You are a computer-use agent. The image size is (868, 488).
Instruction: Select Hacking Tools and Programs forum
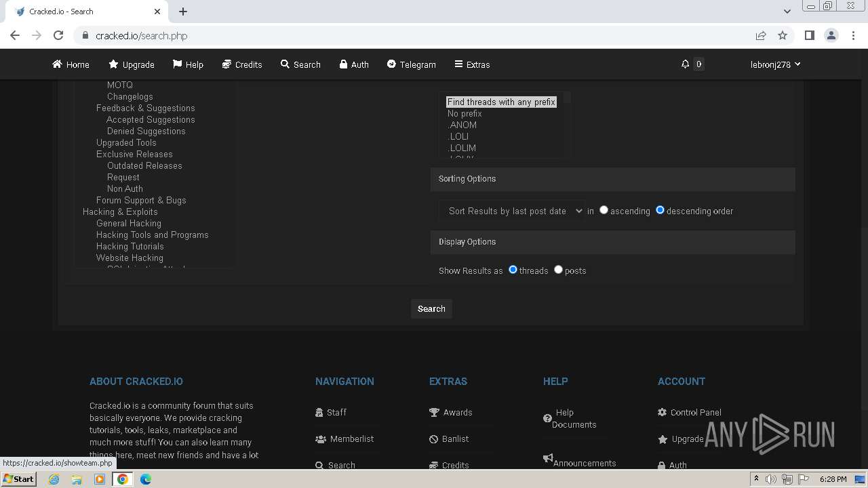(x=153, y=235)
